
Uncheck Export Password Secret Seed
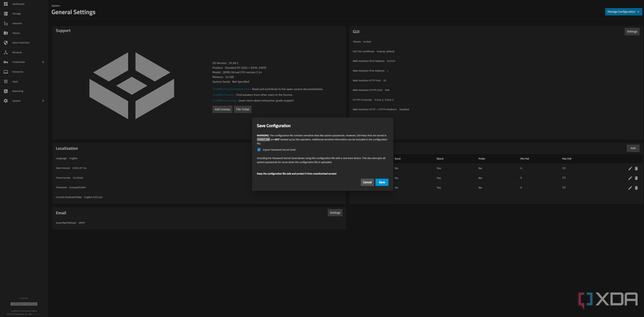[259, 150]
